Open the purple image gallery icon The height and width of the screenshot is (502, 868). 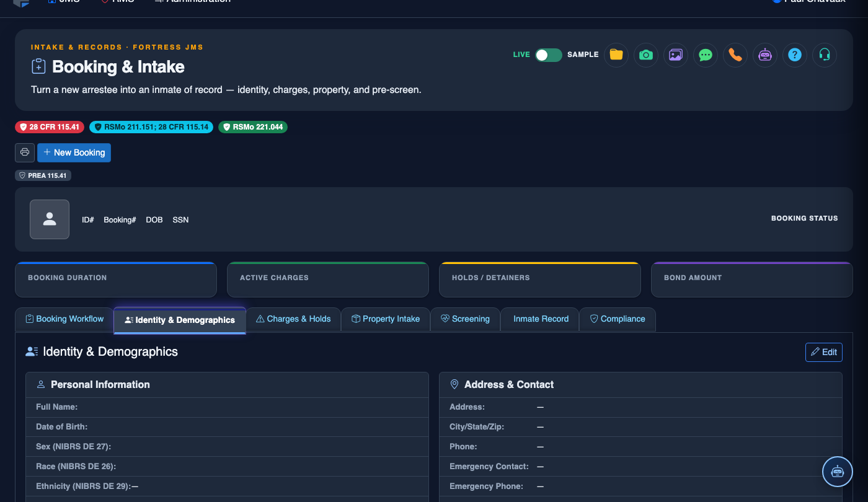[676, 55]
